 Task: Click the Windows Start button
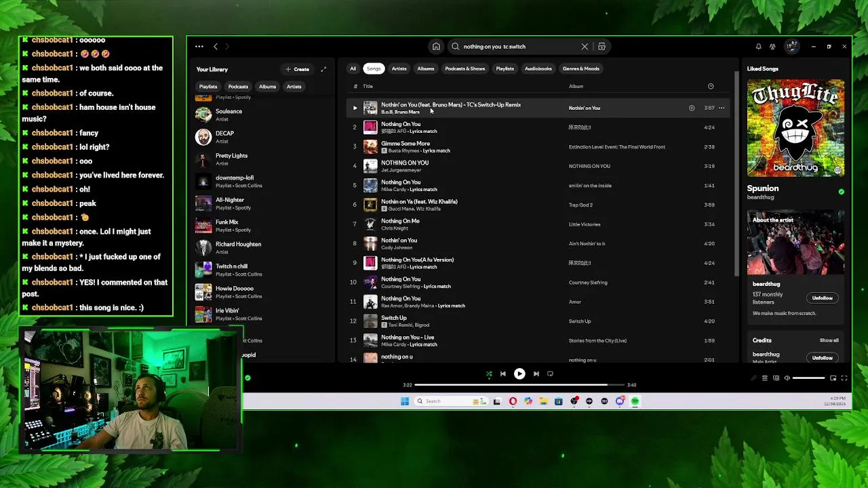[405, 401]
